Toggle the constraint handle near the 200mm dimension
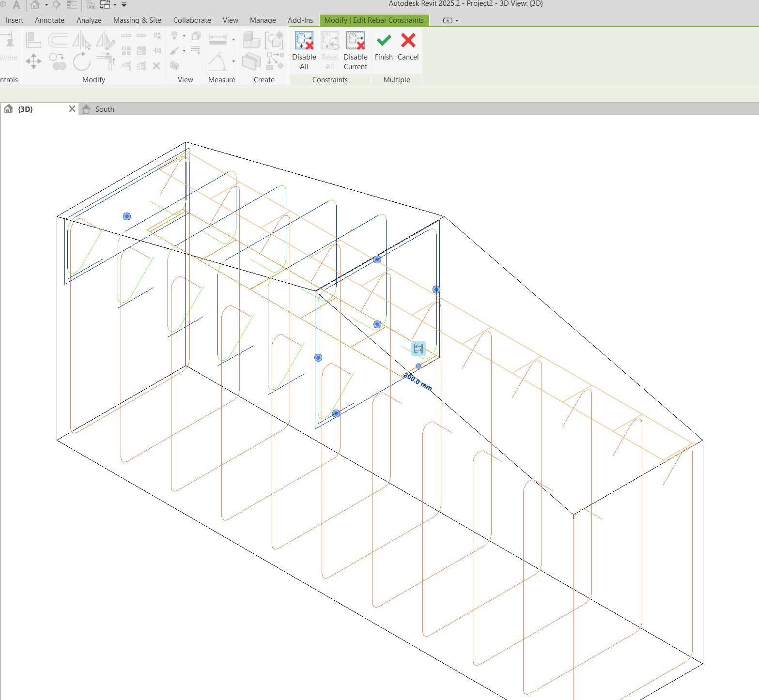759x700 pixels. pyautogui.click(x=418, y=349)
